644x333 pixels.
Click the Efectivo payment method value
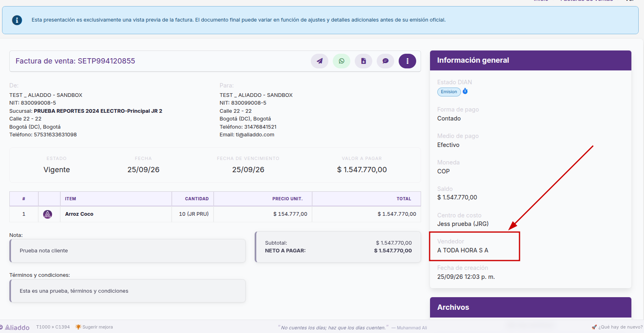tap(448, 145)
